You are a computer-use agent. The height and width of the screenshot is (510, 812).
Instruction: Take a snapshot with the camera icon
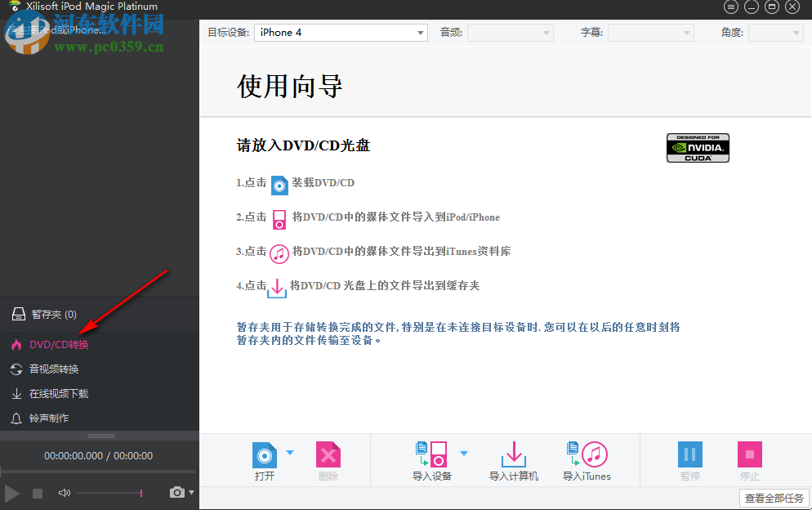(x=176, y=493)
